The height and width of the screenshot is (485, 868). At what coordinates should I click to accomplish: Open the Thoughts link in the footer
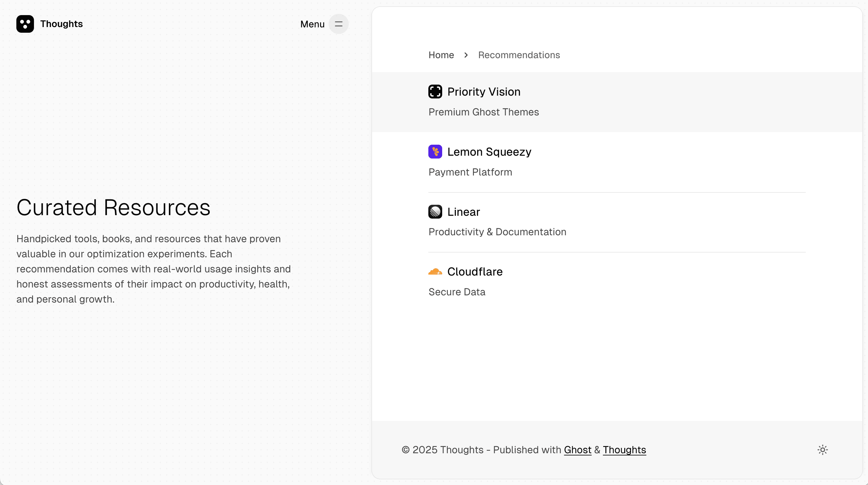624,449
